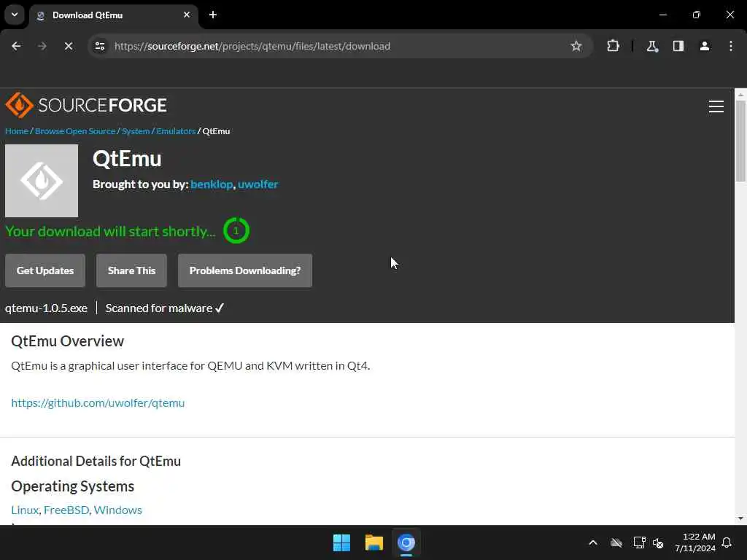Image resolution: width=747 pixels, height=560 pixels.
Task: Click the Problems Downloading? button
Action: pyautogui.click(x=245, y=271)
